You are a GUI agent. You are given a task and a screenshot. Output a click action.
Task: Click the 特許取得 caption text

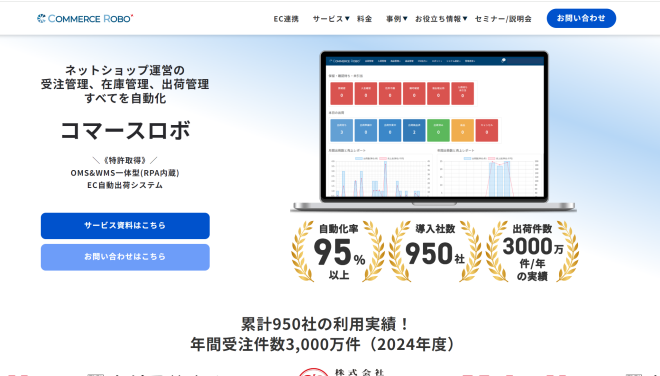coord(125,160)
